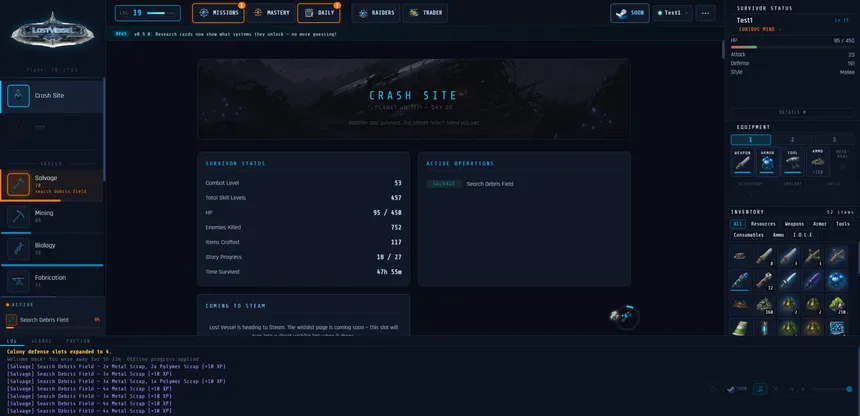
Task: Click the equipped Weapon slot
Action: point(742,162)
